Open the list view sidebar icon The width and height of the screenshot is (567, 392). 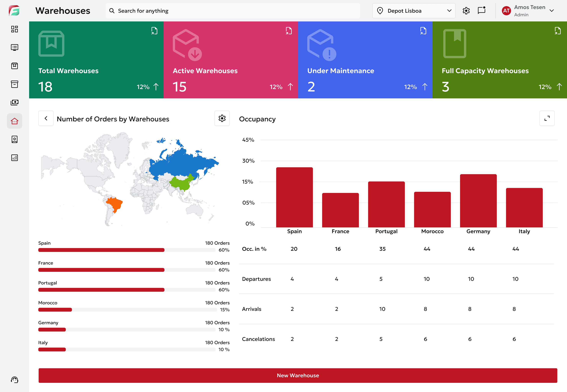pos(15,47)
